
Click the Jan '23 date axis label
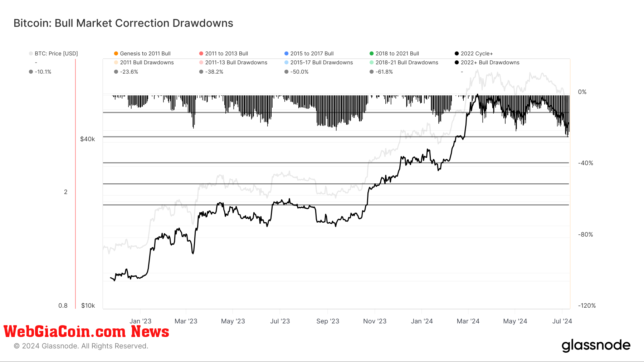click(x=140, y=321)
